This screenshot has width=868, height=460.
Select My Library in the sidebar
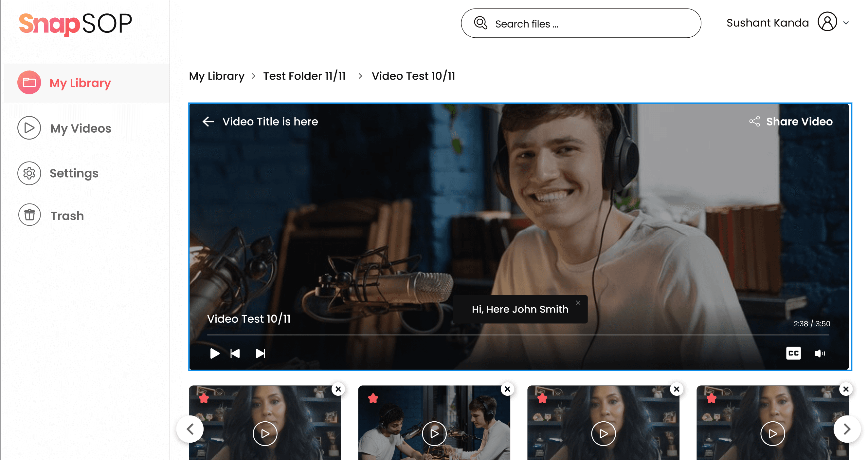point(80,83)
